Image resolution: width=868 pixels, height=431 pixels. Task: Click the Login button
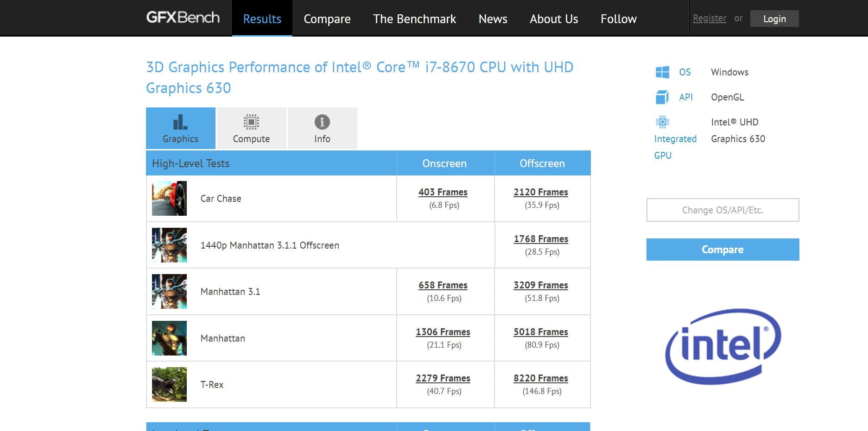click(774, 19)
